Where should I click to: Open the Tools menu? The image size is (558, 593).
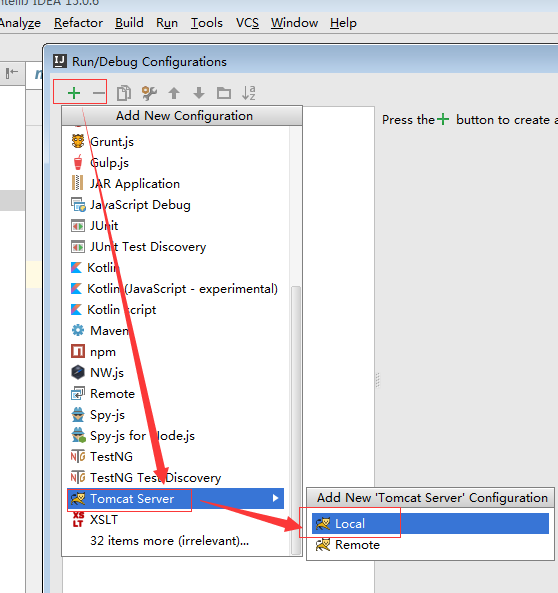coord(207,23)
